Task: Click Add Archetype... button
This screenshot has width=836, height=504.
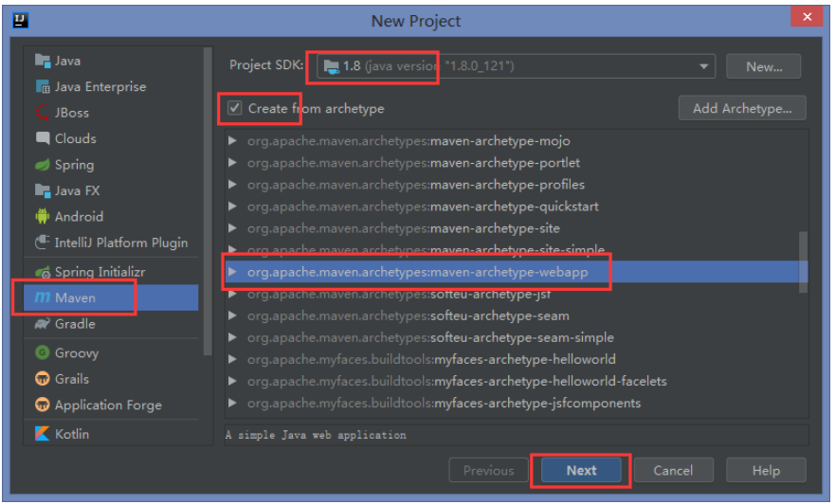Action: point(742,108)
